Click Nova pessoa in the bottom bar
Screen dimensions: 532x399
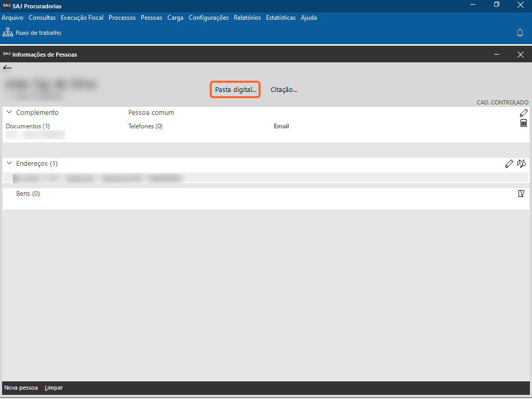point(21,388)
